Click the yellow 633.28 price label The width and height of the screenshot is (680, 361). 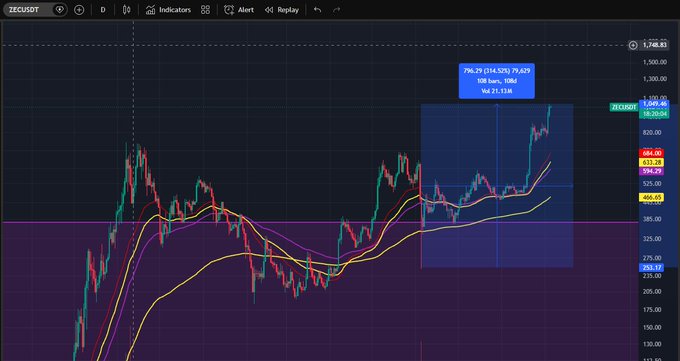[651, 162]
